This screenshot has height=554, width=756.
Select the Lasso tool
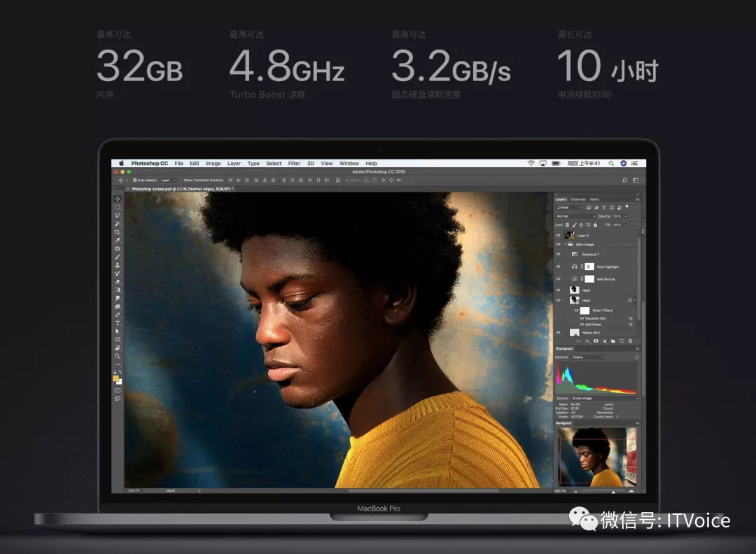point(117,215)
